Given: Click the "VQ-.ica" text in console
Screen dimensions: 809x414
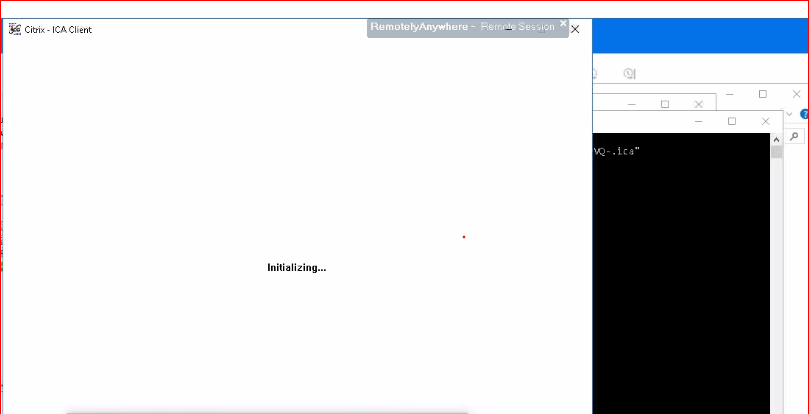Looking at the screenshot, I should pos(617,151).
